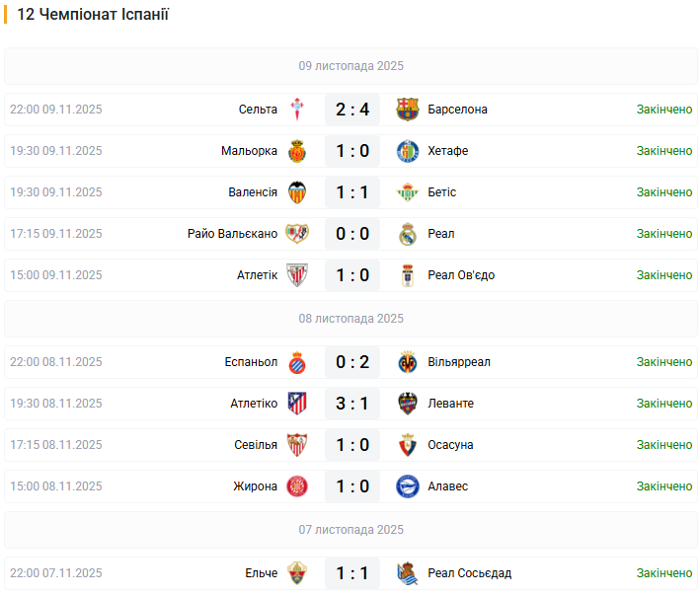Open the Girona team name link
700x597 pixels.
255,486
